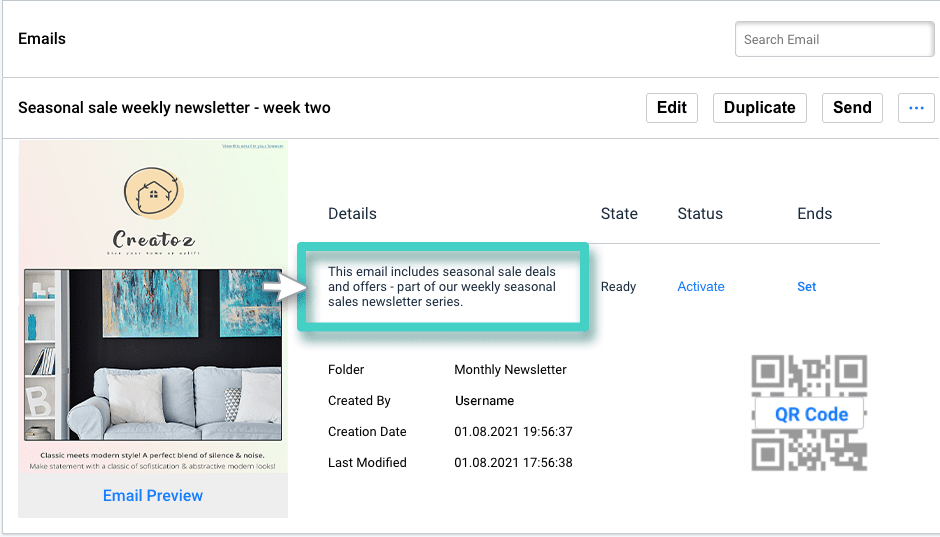Click the Details column header

tap(352, 214)
